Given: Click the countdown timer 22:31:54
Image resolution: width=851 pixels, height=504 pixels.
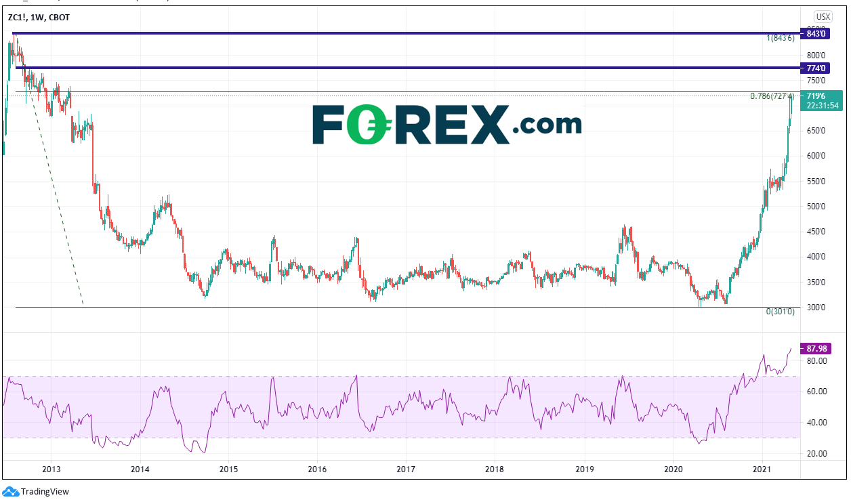Looking at the screenshot, I should (x=816, y=106).
